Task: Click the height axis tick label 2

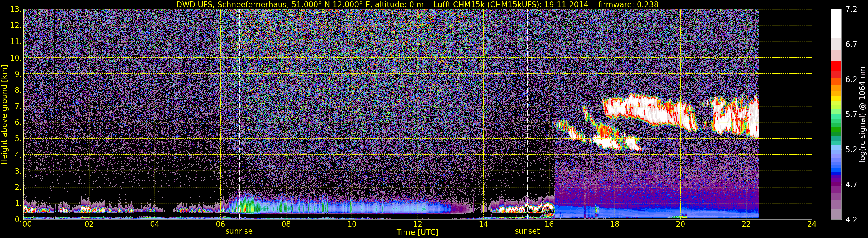Action: 18,188
